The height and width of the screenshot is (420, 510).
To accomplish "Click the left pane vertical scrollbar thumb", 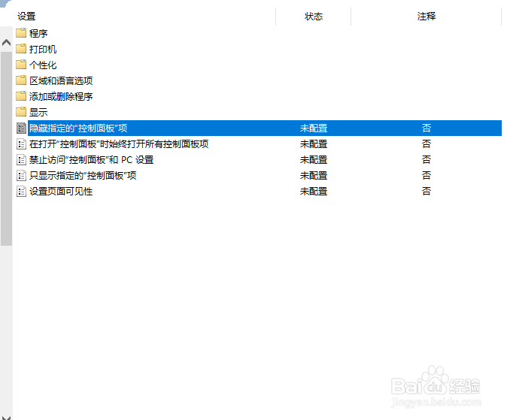I will (x=6, y=148).
